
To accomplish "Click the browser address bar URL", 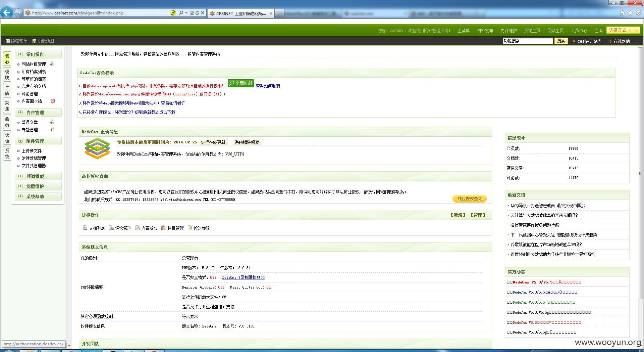I will click(x=78, y=13).
